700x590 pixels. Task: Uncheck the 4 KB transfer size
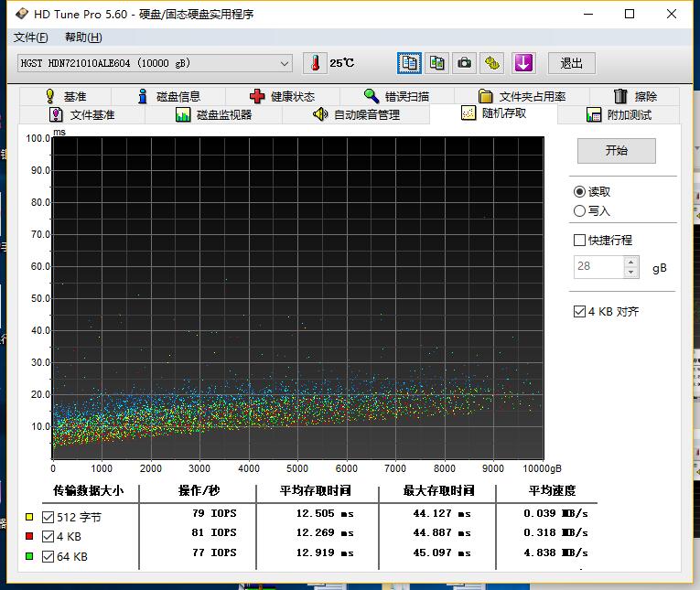48,536
